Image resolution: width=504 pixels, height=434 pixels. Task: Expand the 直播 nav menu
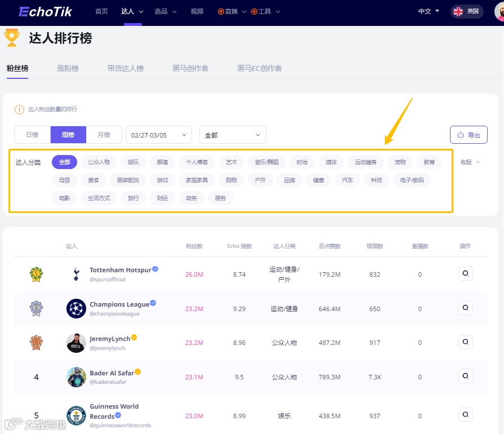pos(233,12)
